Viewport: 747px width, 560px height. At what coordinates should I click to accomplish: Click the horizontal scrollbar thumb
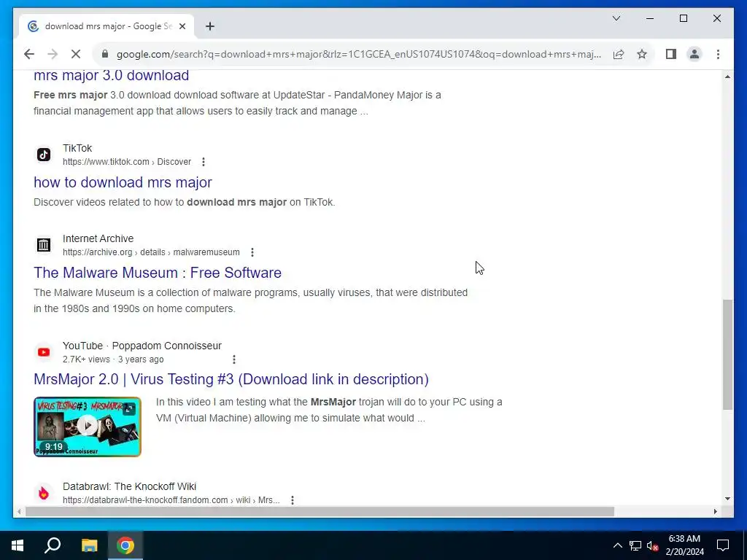[320, 511]
